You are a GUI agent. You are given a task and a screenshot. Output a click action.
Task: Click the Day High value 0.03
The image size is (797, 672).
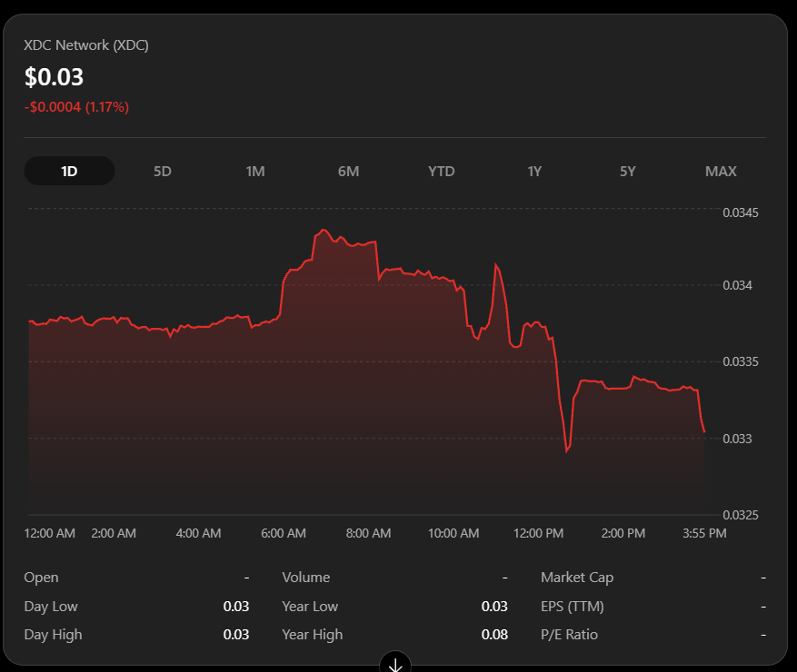(x=236, y=635)
